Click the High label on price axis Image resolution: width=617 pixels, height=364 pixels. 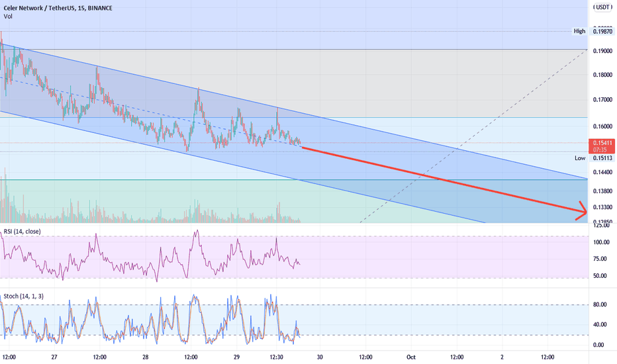click(579, 31)
